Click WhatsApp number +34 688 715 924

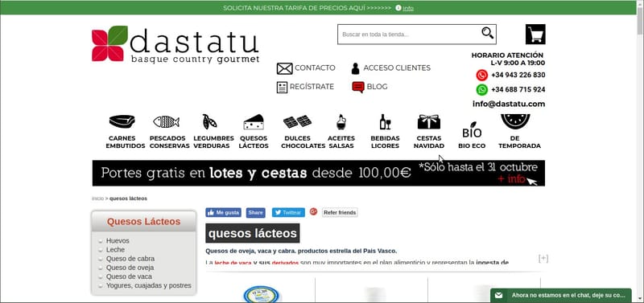pos(518,89)
